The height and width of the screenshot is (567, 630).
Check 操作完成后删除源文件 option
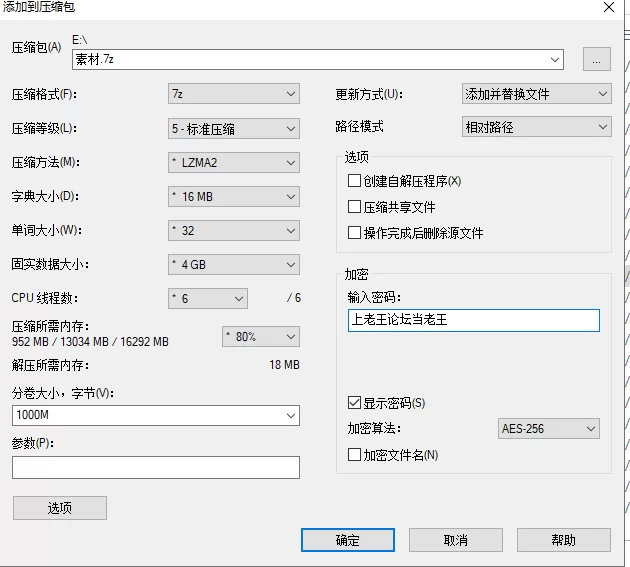[354, 233]
